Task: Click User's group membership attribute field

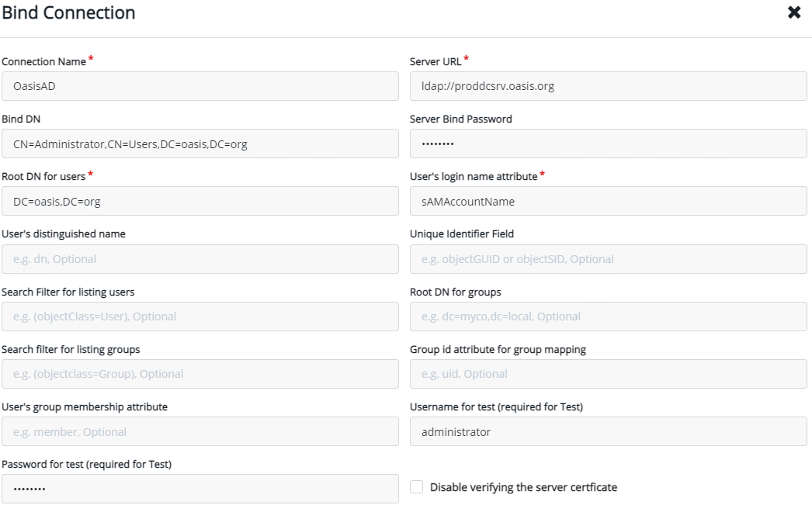Action: (200, 432)
